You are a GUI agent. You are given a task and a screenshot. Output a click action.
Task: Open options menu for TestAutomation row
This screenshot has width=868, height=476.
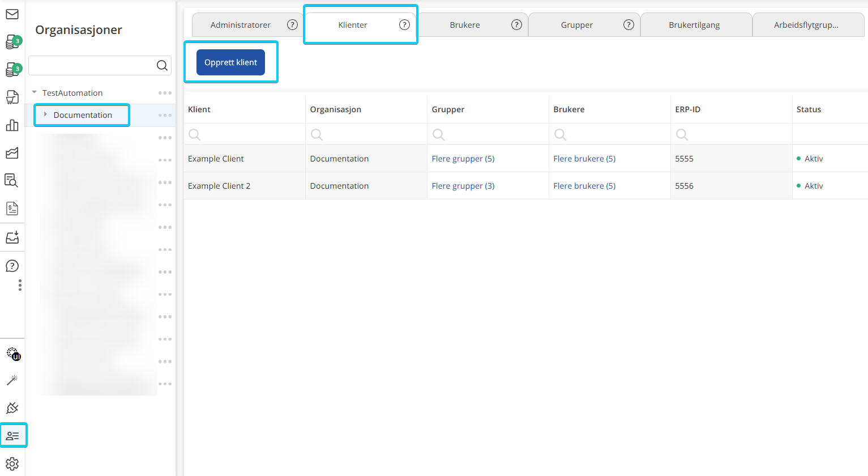point(165,93)
